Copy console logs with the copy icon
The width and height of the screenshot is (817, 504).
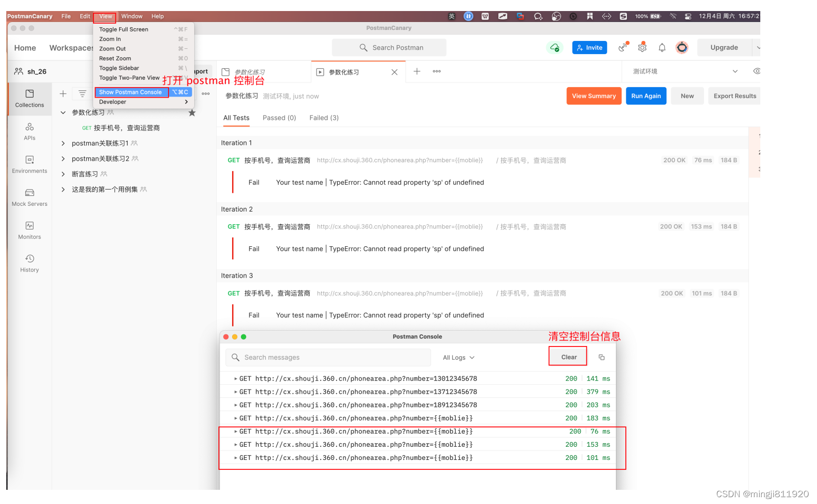(x=602, y=358)
